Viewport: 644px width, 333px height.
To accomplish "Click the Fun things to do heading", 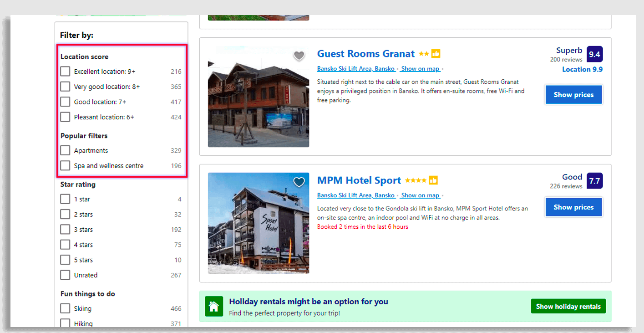I will tap(88, 294).
